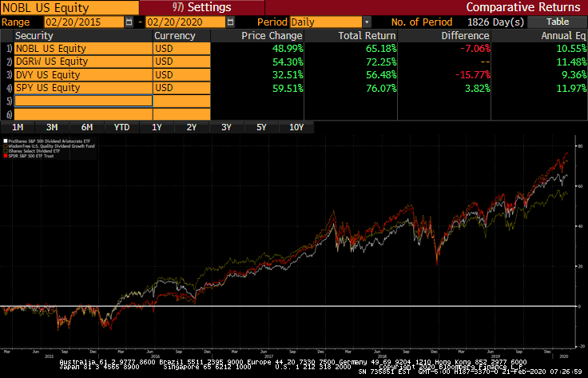Click the USD currency field for SPY
The height and width of the screenshot is (378, 588).
182,88
